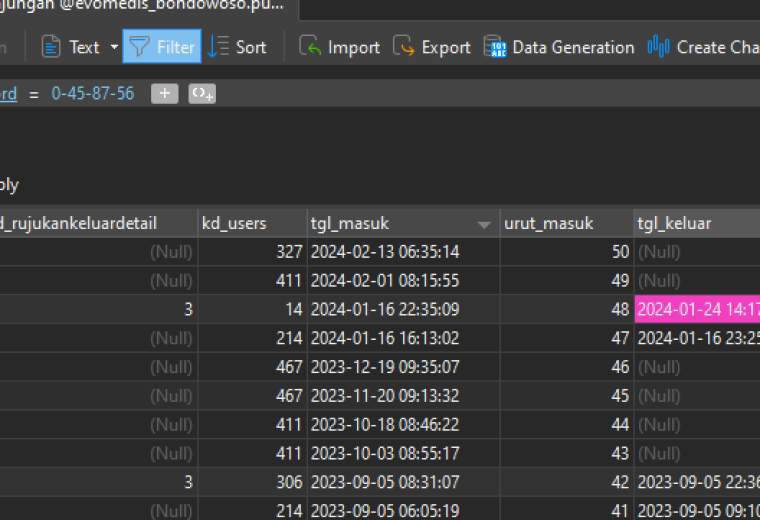This screenshot has height=520, width=760.
Task: Select the urut_masuk column header
Action: pyautogui.click(x=567, y=223)
